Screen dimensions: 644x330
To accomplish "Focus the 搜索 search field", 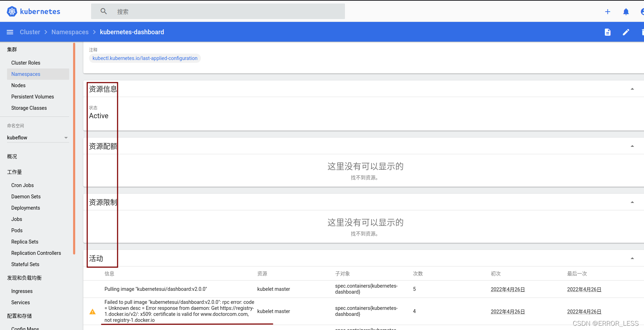I will (x=218, y=11).
